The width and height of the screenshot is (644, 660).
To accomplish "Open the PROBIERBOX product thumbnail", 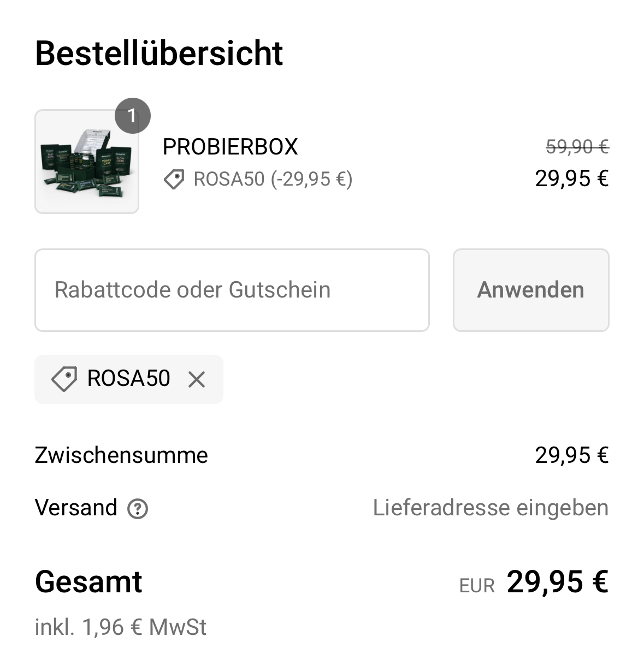I will (86, 162).
